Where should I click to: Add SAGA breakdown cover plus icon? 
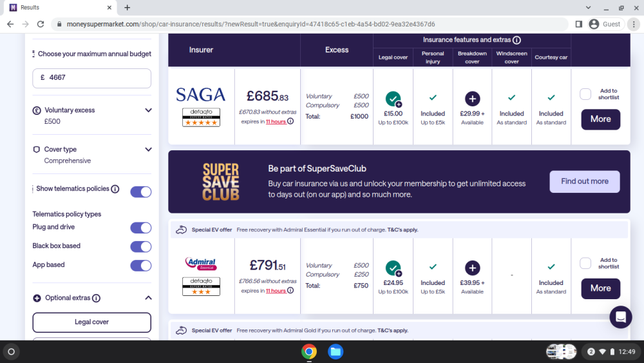pyautogui.click(x=472, y=99)
